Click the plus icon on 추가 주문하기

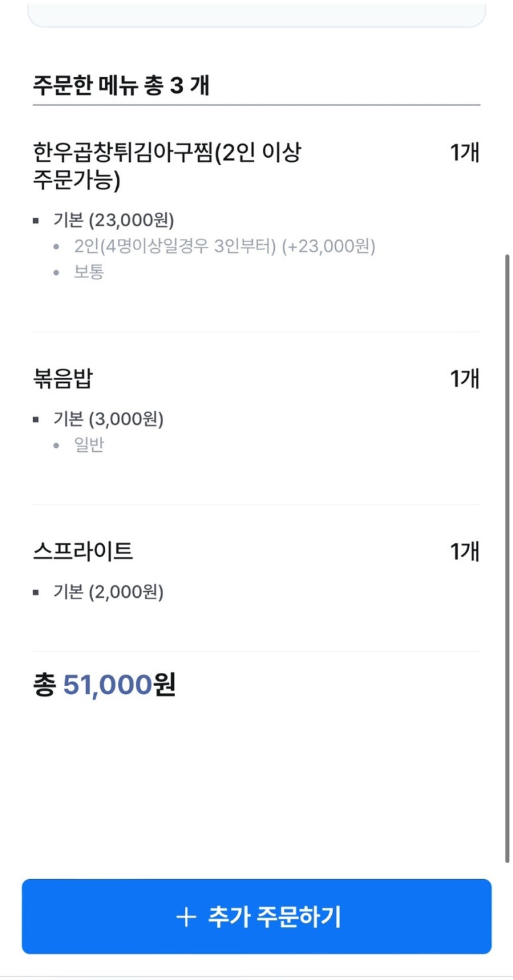click(186, 918)
